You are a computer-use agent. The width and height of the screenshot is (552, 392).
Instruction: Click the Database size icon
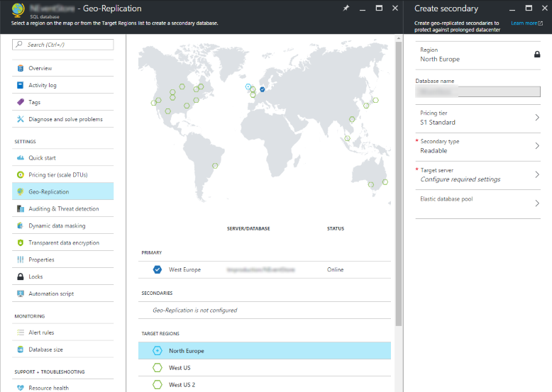21,349
